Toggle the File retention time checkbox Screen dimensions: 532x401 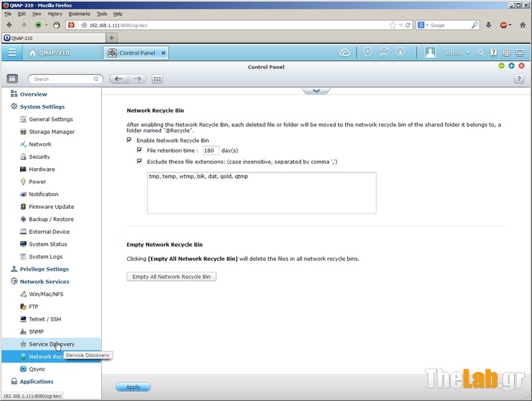(x=140, y=151)
